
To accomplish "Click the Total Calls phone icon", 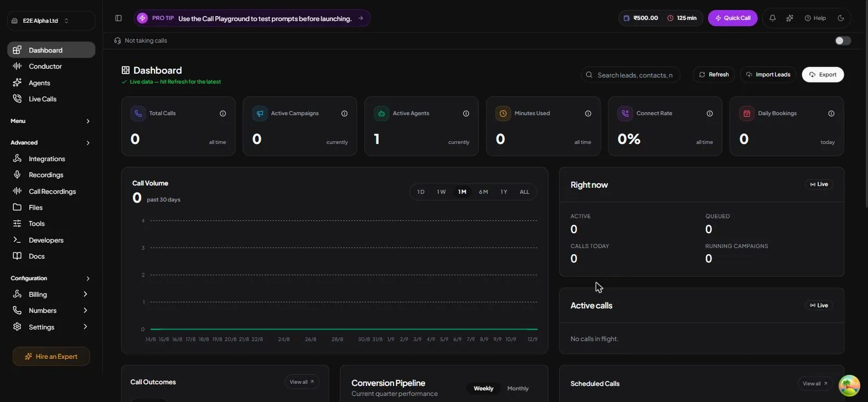I will [138, 114].
